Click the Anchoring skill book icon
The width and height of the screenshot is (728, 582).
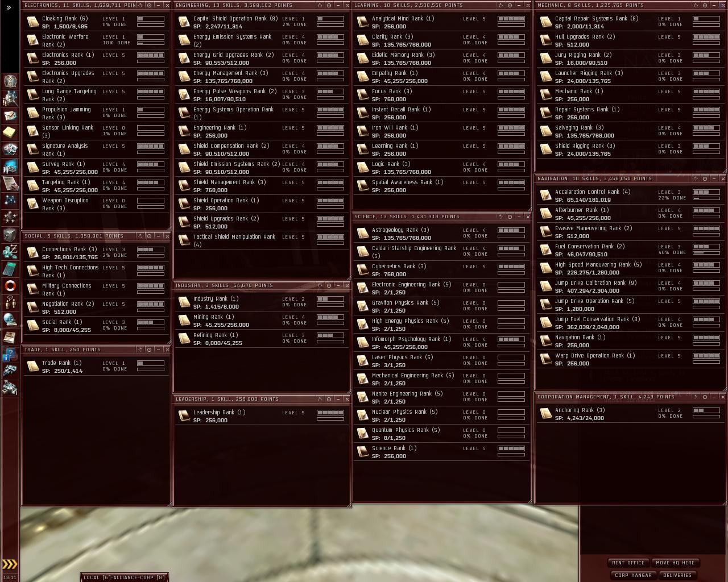tap(545, 414)
